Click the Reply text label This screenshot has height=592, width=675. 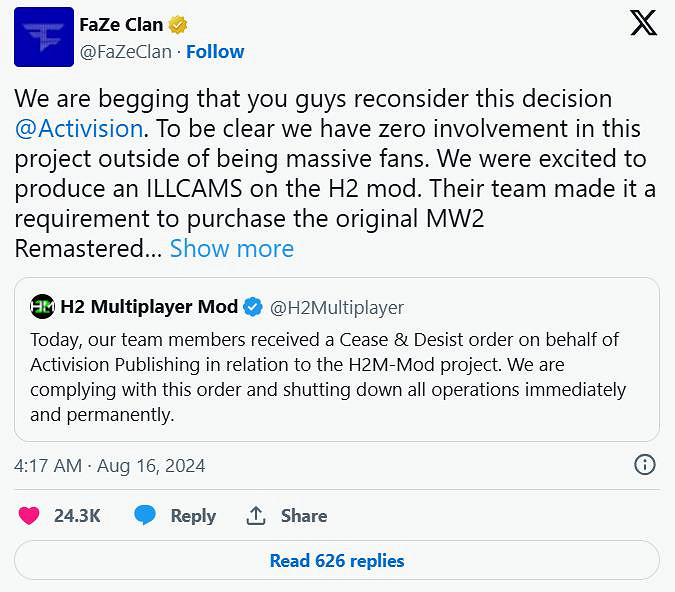point(193,515)
